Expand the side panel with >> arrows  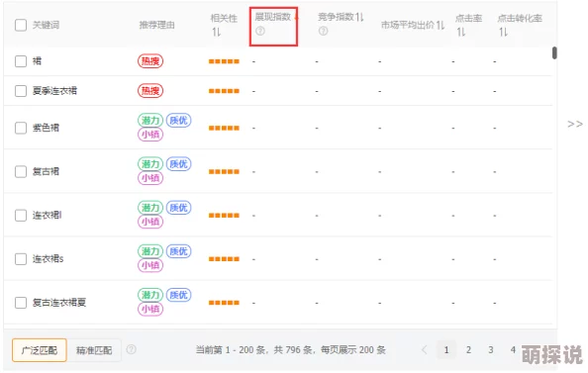point(575,124)
